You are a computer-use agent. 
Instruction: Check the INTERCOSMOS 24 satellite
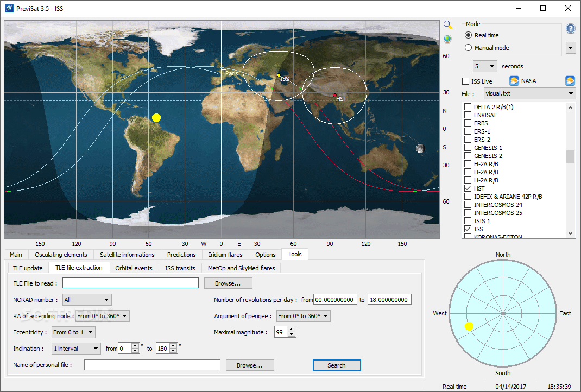point(468,205)
